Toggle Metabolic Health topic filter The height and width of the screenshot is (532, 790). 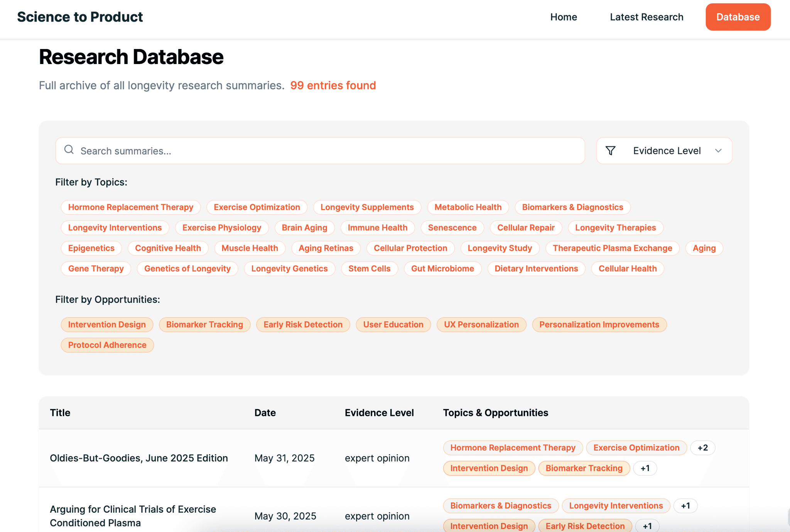[468, 207]
